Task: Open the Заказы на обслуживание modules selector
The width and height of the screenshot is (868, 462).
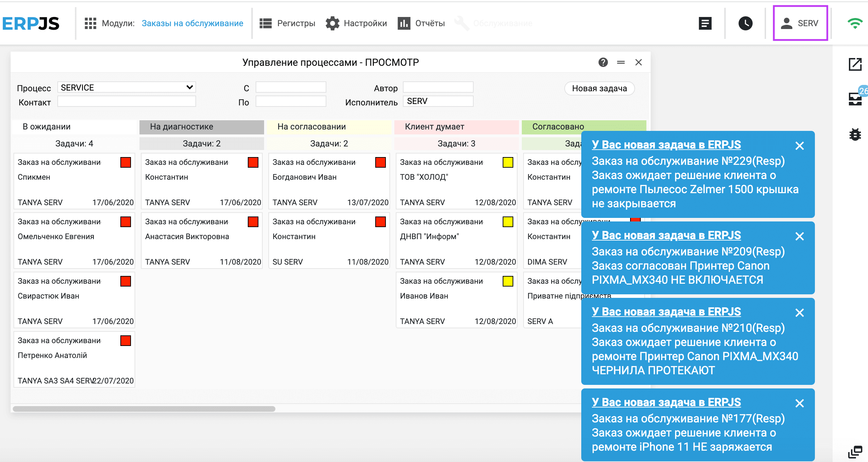Action: pos(192,23)
